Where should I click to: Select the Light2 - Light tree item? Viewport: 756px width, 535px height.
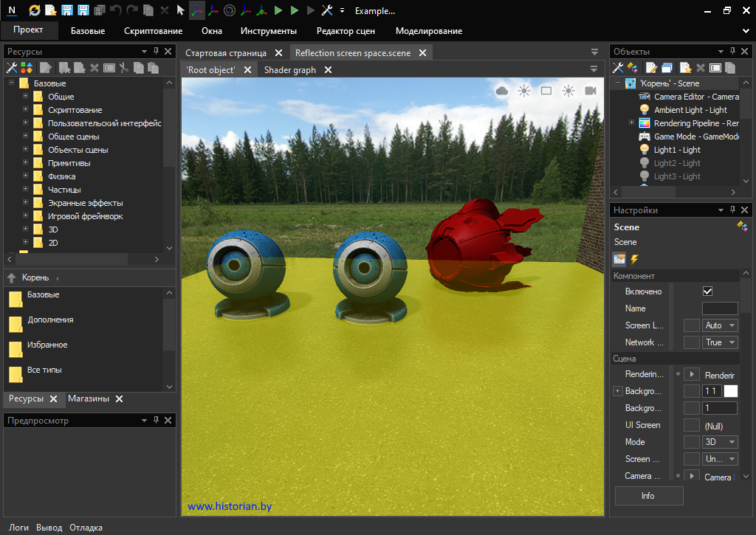pyautogui.click(x=677, y=163)
